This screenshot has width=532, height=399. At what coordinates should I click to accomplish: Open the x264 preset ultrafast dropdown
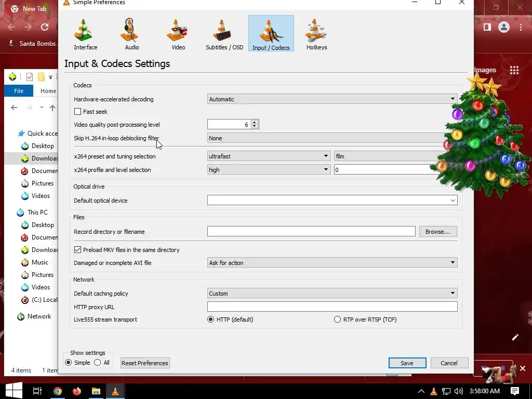(269, 156)
